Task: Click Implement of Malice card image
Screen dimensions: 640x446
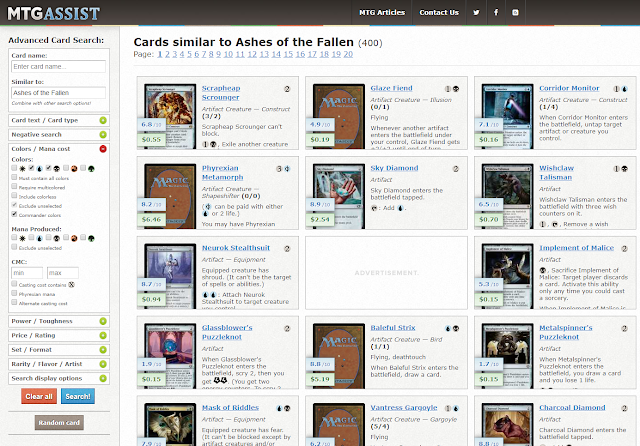Action: 507,276
